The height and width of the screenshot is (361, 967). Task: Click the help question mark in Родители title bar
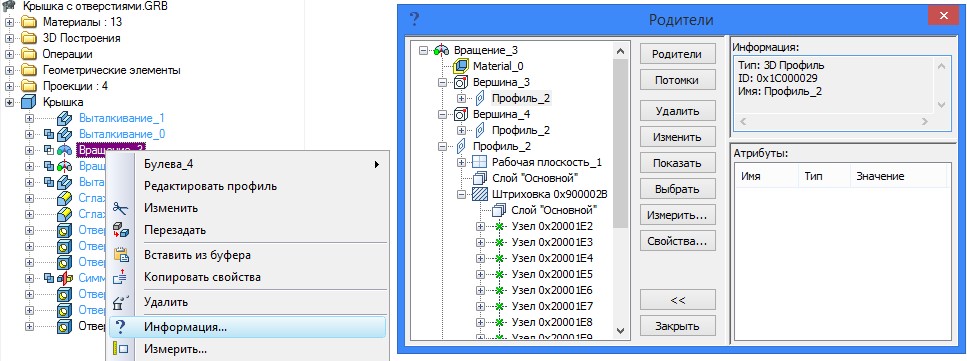click(414, 19)
